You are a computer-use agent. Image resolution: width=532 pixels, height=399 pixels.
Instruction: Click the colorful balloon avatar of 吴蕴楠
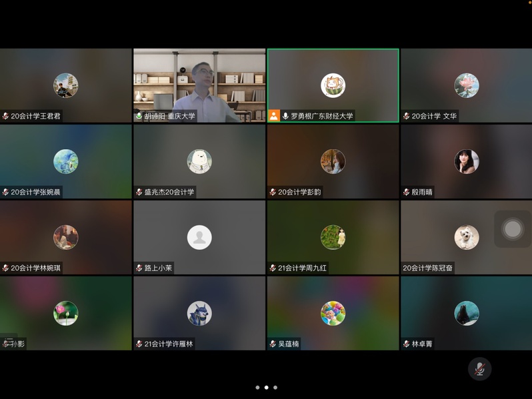coord(333,313)
